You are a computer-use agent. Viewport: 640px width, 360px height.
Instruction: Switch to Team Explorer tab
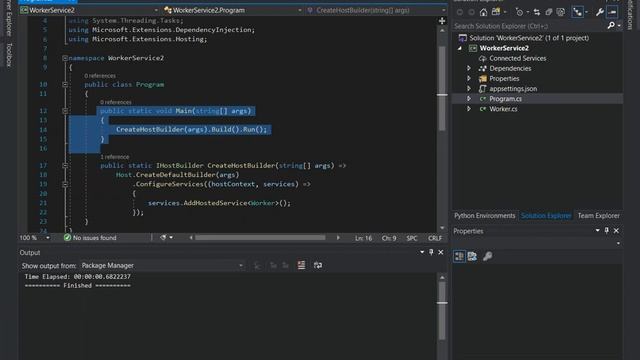(x=598, y=216)
